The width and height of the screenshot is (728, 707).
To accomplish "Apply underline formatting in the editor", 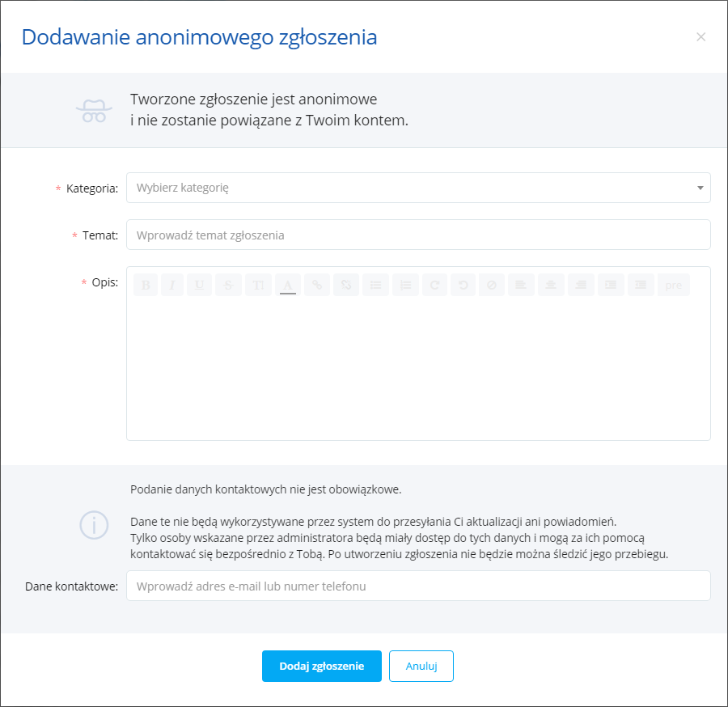I will (x=200, y=285).
